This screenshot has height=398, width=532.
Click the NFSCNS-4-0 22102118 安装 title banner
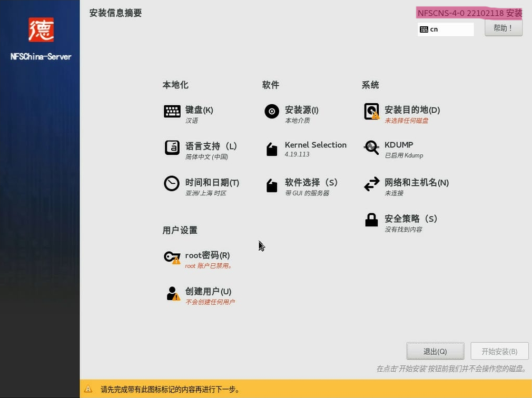click(x=469, y=13)
